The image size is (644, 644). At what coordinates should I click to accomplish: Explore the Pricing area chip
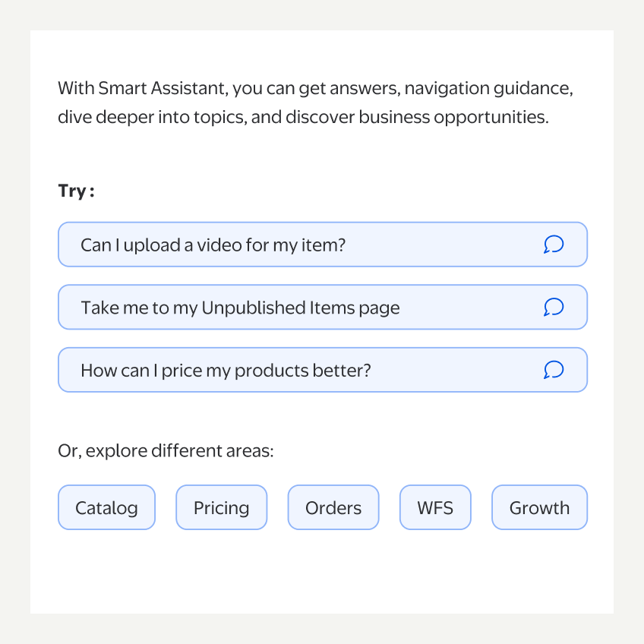[221, 507]
